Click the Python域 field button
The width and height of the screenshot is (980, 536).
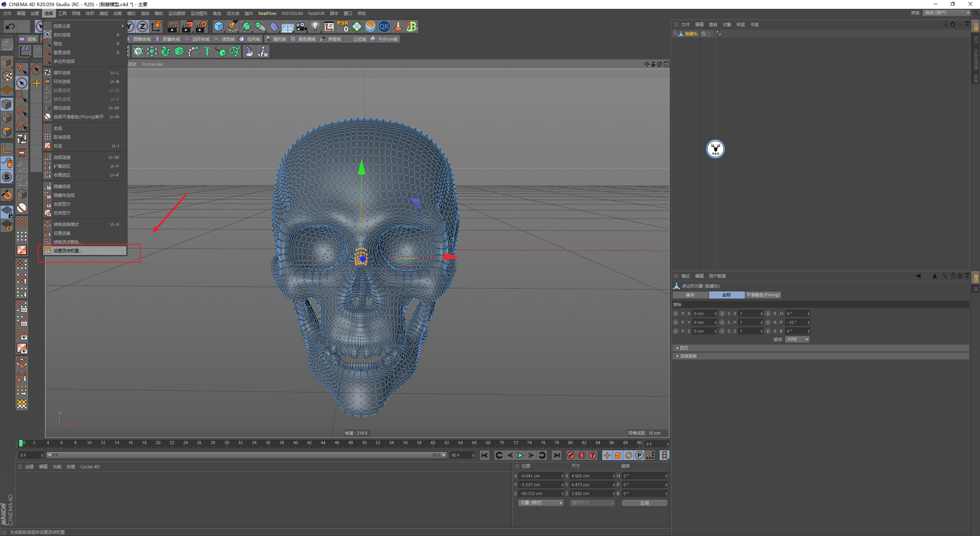point(384,39)
